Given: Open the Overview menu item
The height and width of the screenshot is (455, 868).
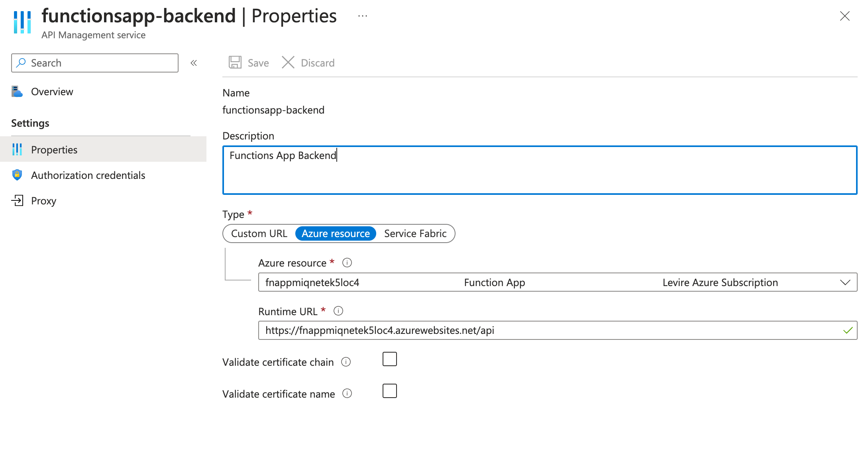Looking at the screenshot, I should coord(52,92).
